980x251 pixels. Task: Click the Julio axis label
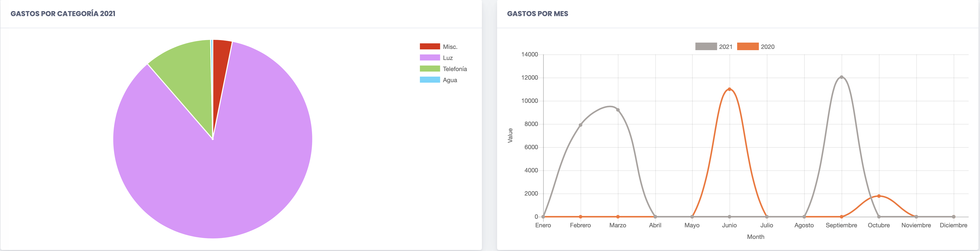(x=767, y=225)
